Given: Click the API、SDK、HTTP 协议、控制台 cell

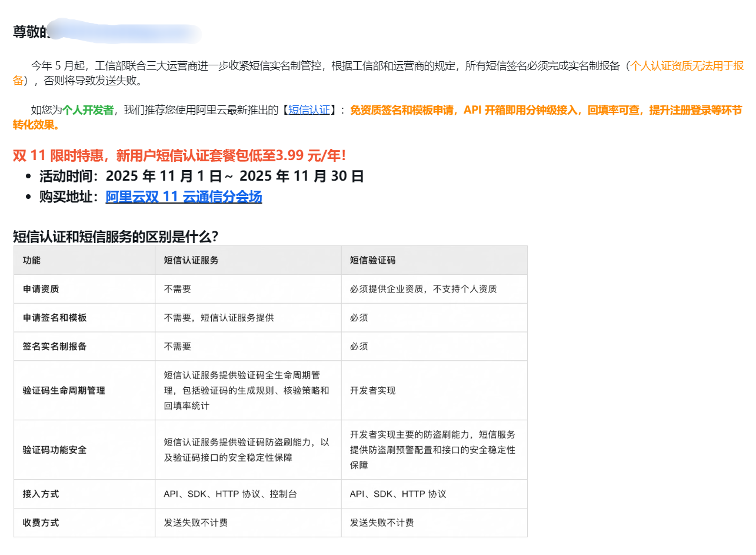Looking at the screenshot, I should (x=230, y=494).
